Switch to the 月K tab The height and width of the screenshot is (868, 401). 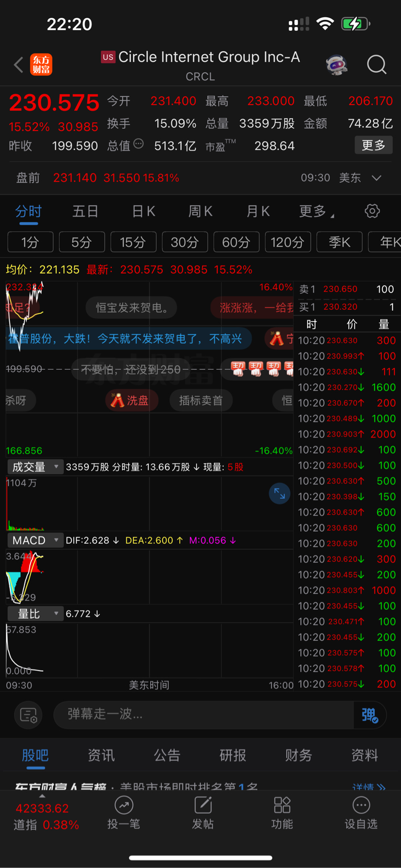point(258,211)
